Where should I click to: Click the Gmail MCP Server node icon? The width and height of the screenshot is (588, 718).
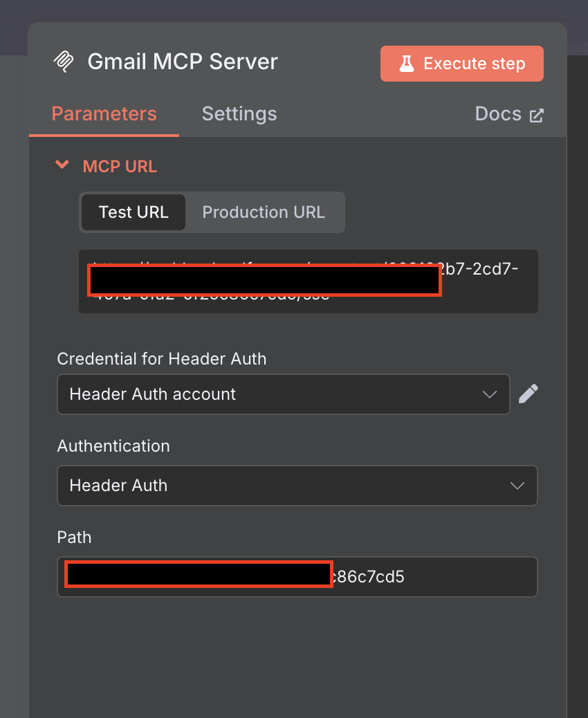click(64, 62)
